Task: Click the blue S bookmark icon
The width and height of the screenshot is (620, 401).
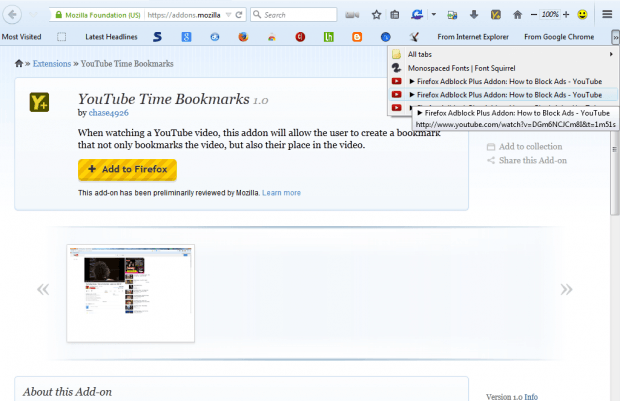Action: pos(157,37)
